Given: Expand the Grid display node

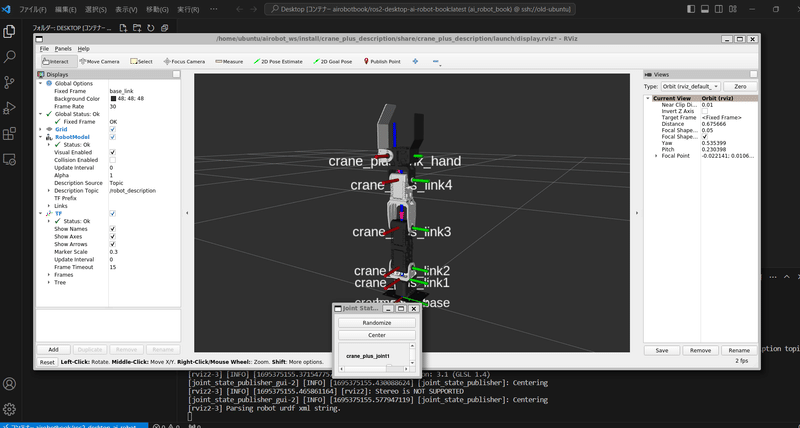Looking at the screenshot, I should [x=41, y=130].
